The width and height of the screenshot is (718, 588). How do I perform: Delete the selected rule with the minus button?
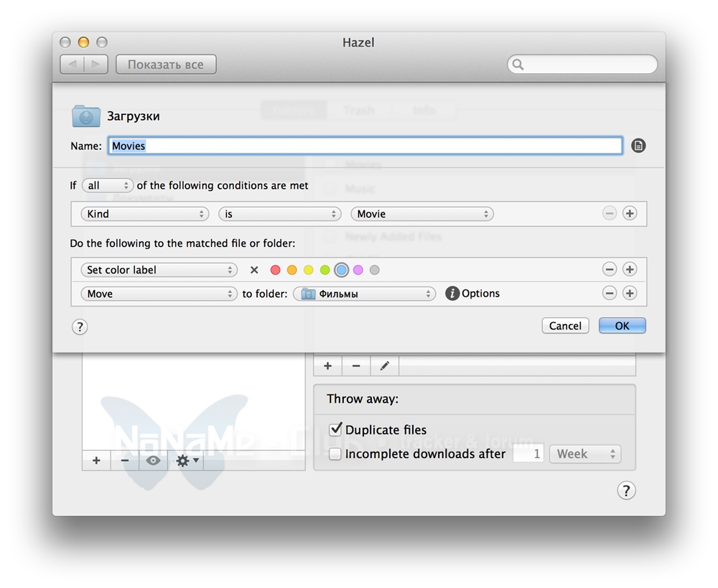tap(356, 366)
